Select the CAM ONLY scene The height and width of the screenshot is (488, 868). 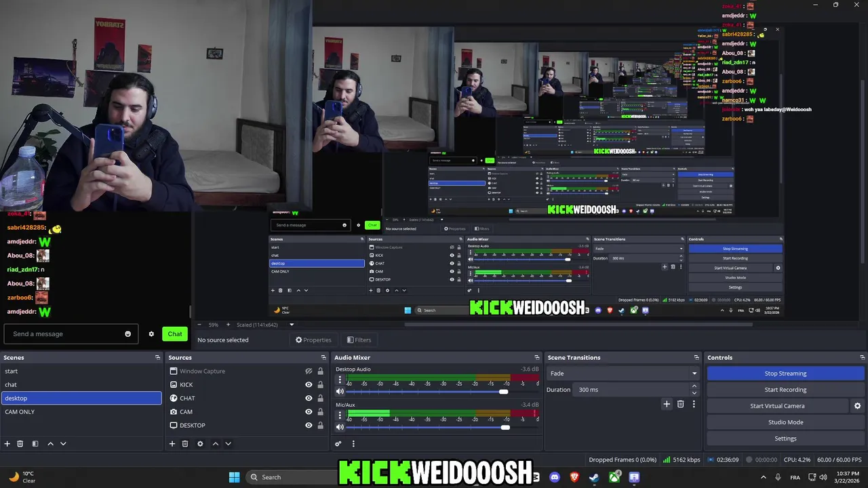(81, 411)
